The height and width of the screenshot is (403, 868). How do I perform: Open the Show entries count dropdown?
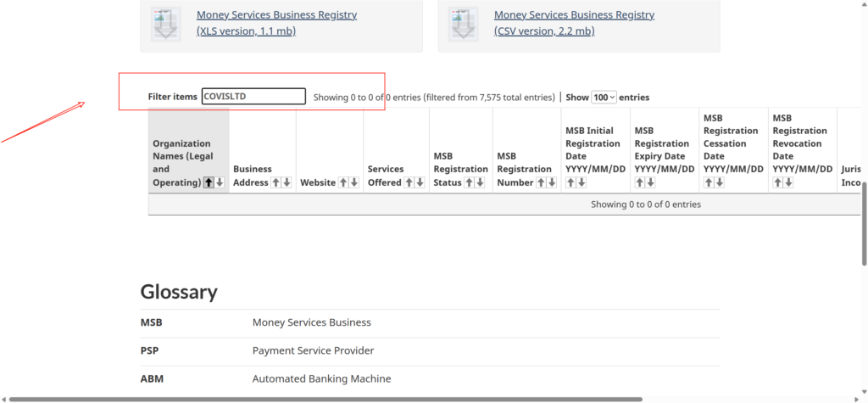tap(604, 98)
